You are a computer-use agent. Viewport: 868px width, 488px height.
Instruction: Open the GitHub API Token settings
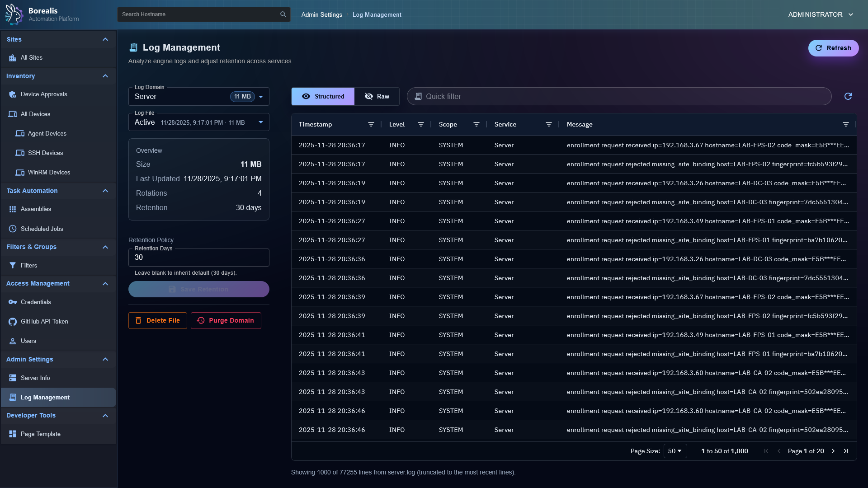click(x=45, y=321)
